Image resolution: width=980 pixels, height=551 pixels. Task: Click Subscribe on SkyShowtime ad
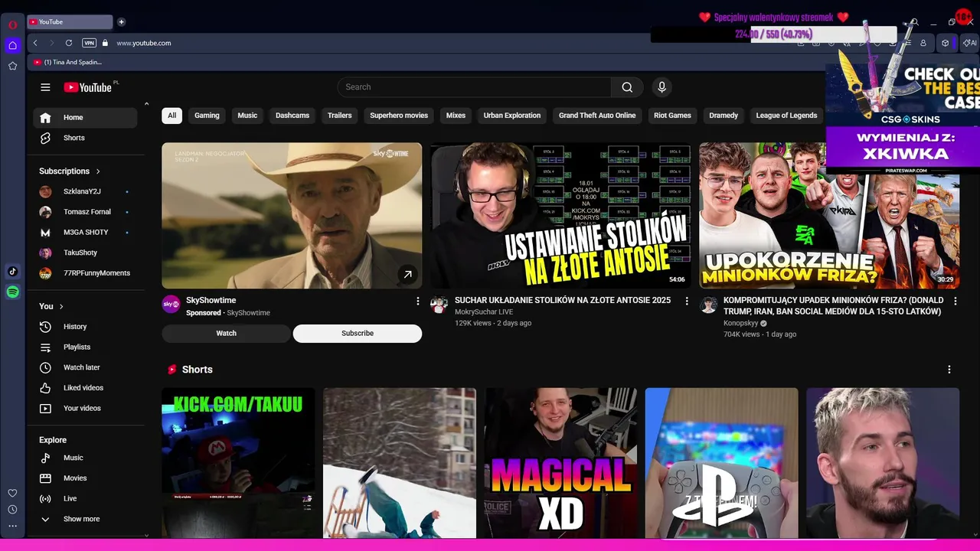tap(358, 334)
